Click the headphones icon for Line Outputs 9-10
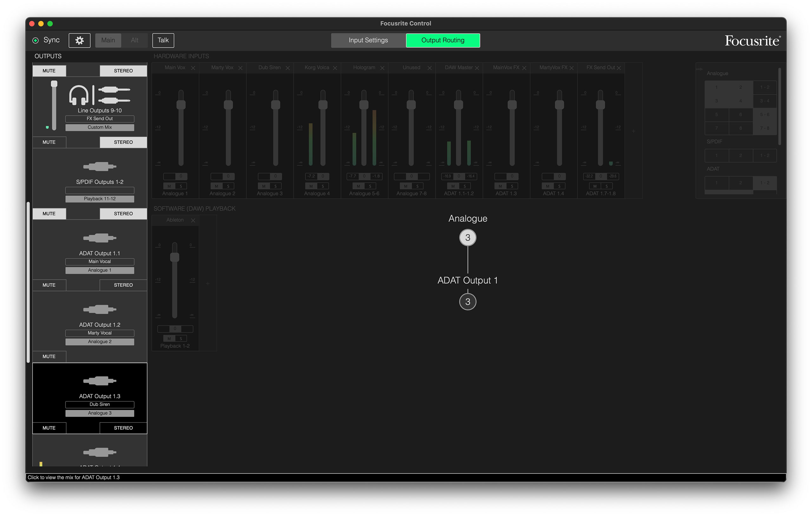This screenshot has width=812, height=516. pyautogui.click(x=79, y=95)
